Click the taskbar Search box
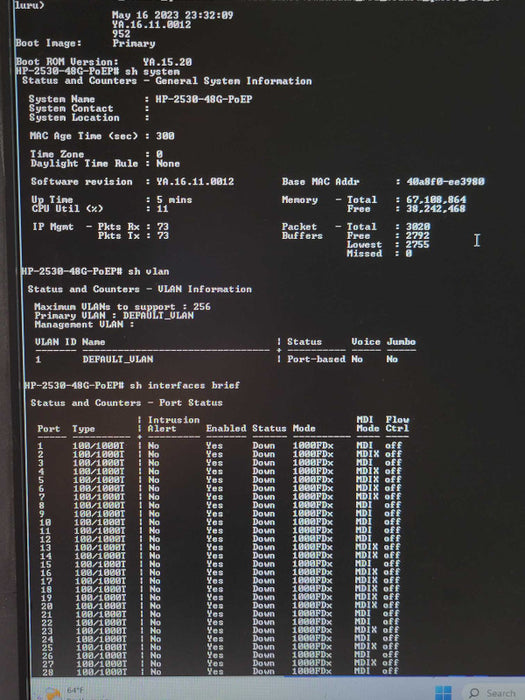This screenshot has height=700, width=525. tap(493, 693)
